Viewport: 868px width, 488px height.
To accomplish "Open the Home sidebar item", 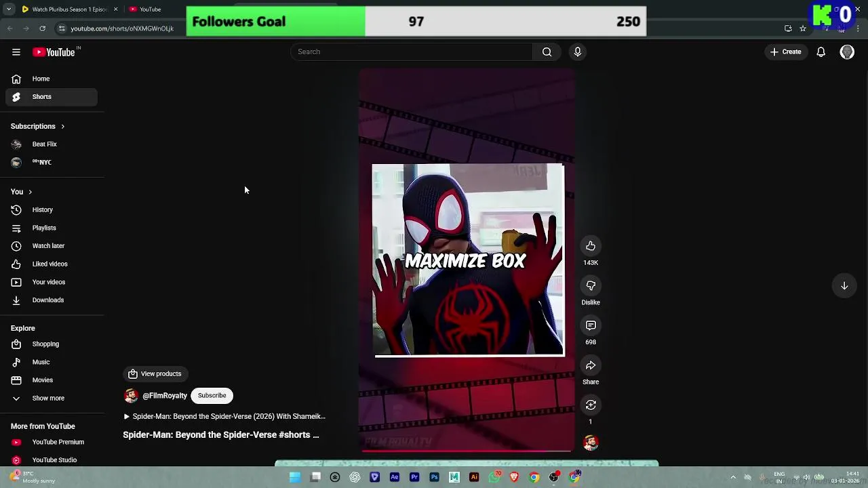I will pyautogui.click(x=52, y=79).
